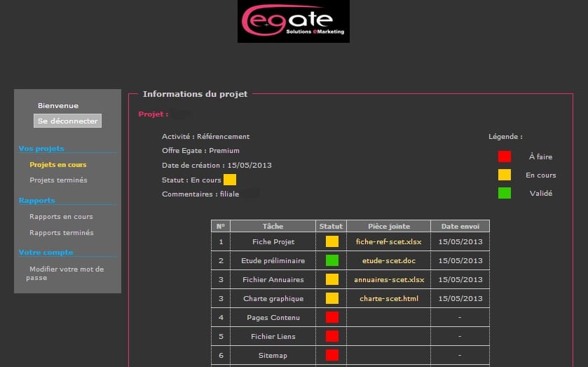Select the Rapports section heading

[36, 200]
